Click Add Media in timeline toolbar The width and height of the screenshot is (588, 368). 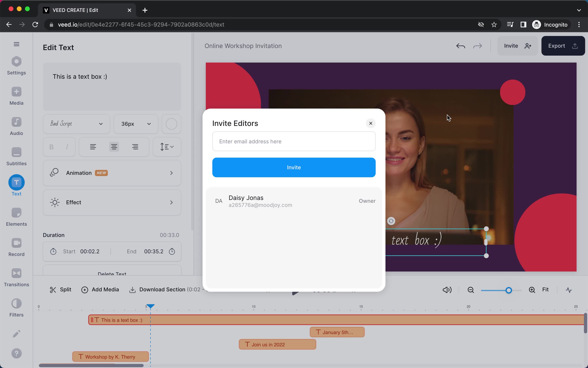click(x=100, y=290)
